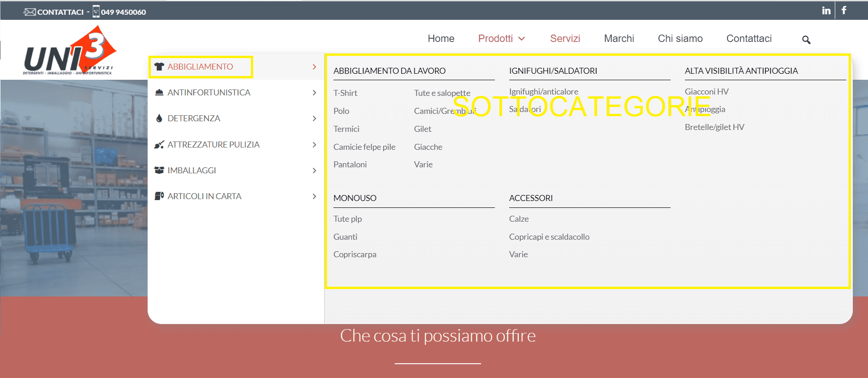Select the Abbigliamento category

pos(200,67)
